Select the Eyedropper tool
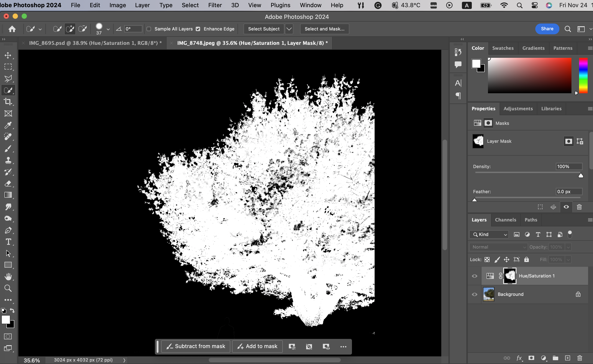Image resolution: width=593 pixels, height=364 pixels. [8, 125]
